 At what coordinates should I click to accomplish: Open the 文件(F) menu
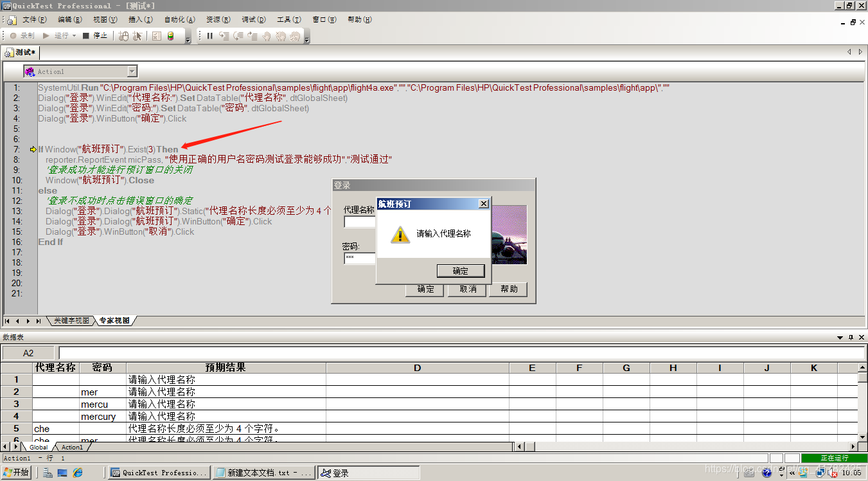[x=35, y=20]
